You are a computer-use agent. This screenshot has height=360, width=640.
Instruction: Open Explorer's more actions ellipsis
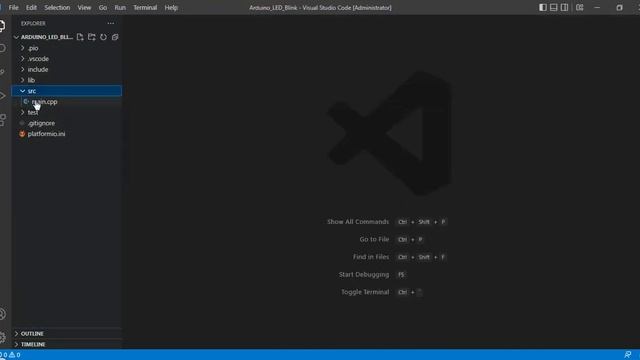coord(111,23)
